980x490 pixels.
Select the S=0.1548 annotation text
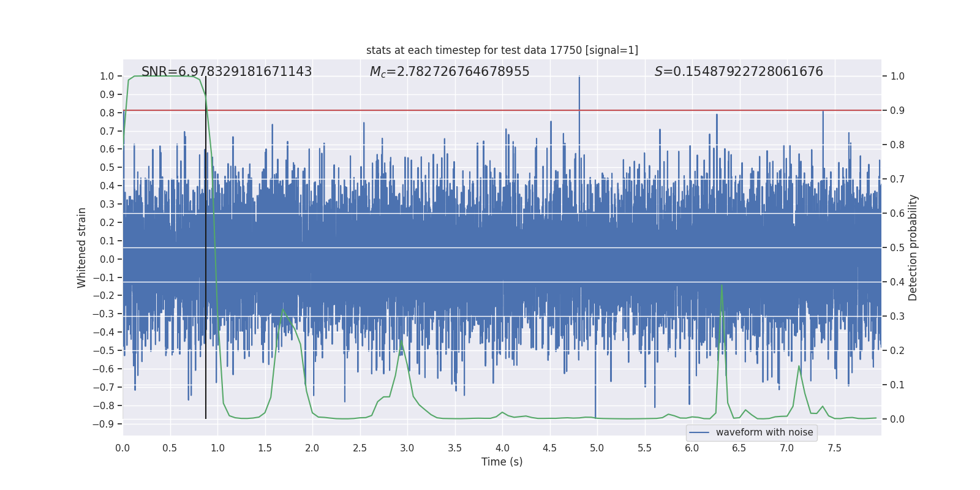pos(738,72)
